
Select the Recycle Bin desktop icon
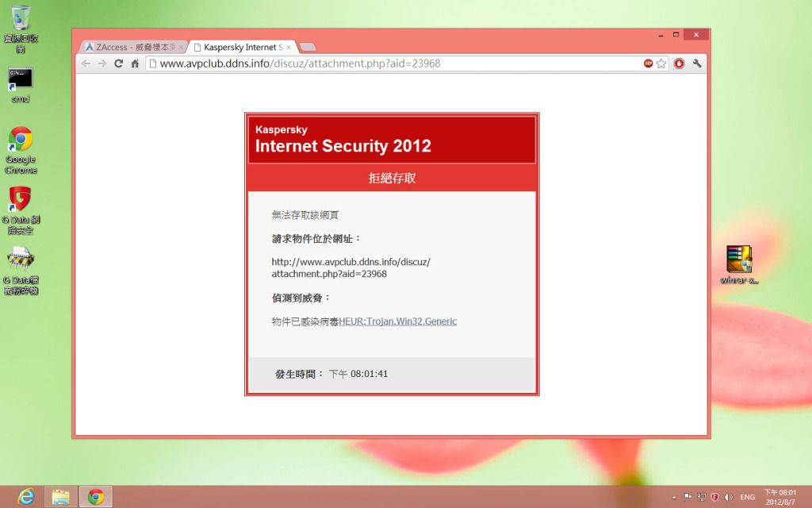(21, 29)
